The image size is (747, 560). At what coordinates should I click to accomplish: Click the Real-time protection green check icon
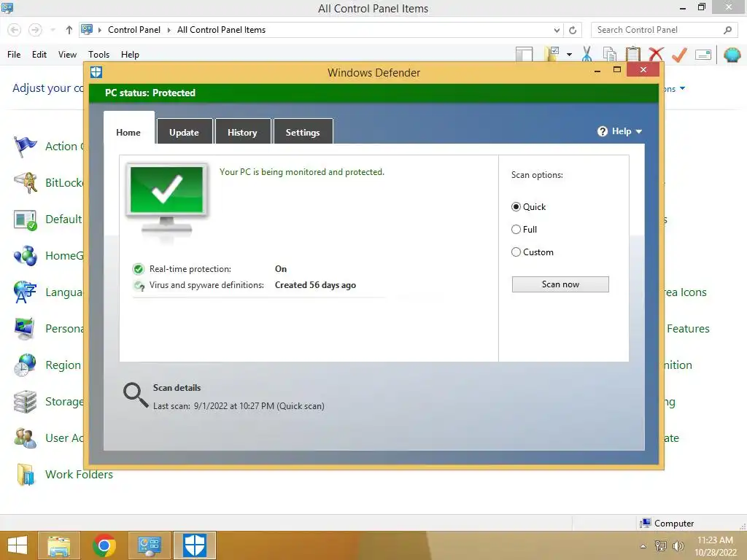pos(138,269)
